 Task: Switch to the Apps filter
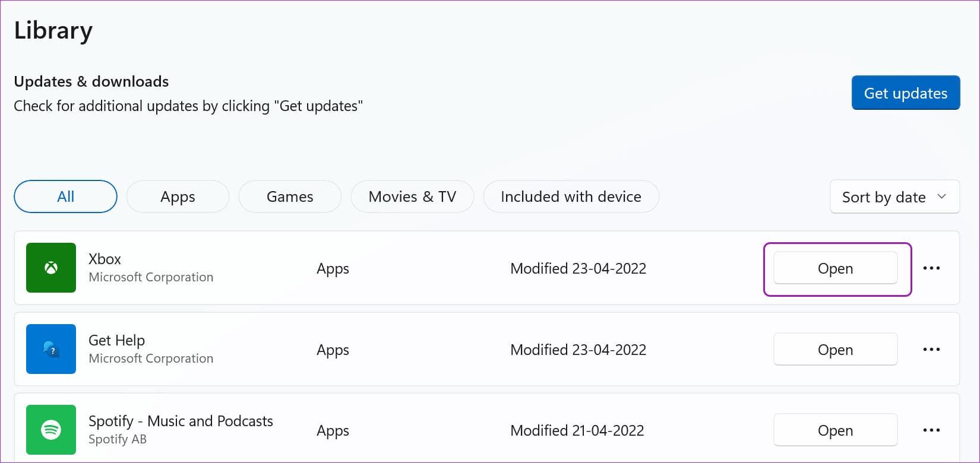(178, 196)
